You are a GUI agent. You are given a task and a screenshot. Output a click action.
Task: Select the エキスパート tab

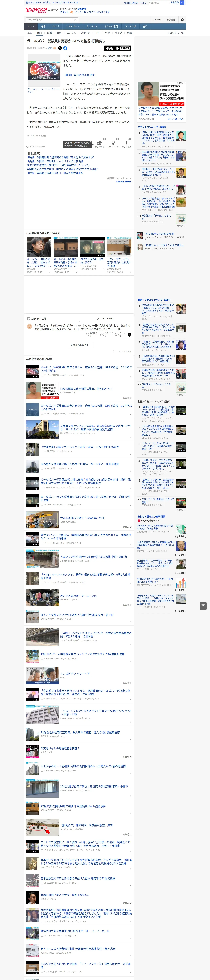point(72,27)
